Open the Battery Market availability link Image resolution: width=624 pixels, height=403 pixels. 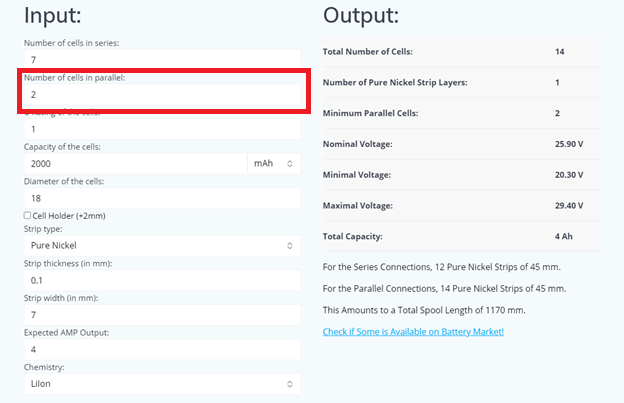[x=413, y=331]
